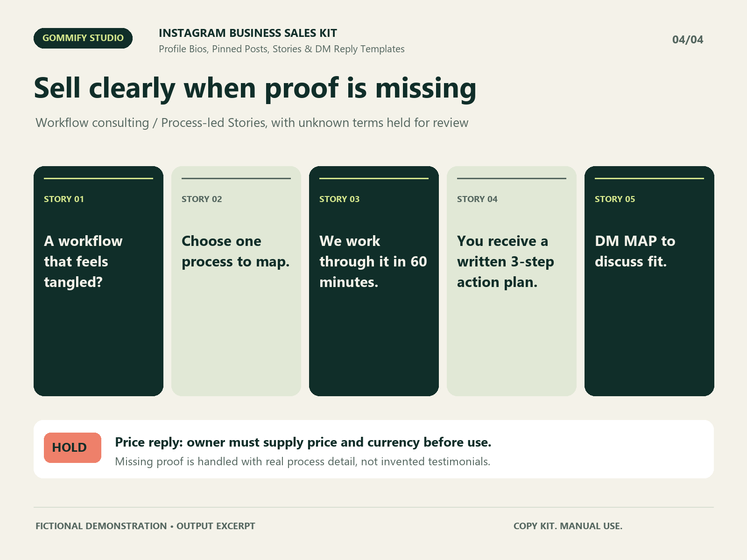Screen dimensions: 747x560
Task: Select the Story 05 card
Action: [x=649, y=281]
